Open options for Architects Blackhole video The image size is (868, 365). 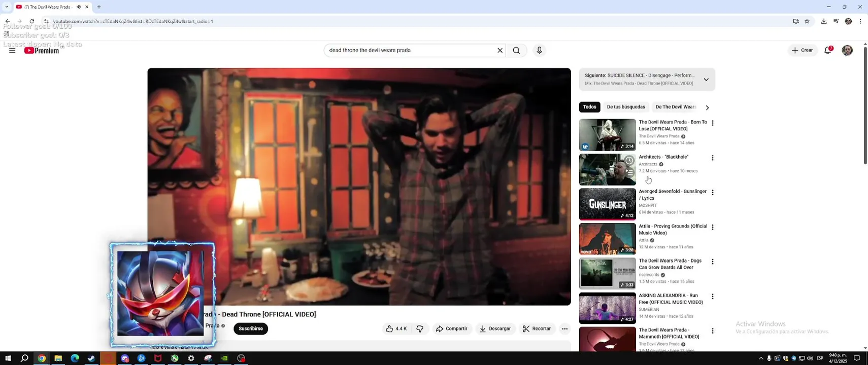(x=713, y=158)
